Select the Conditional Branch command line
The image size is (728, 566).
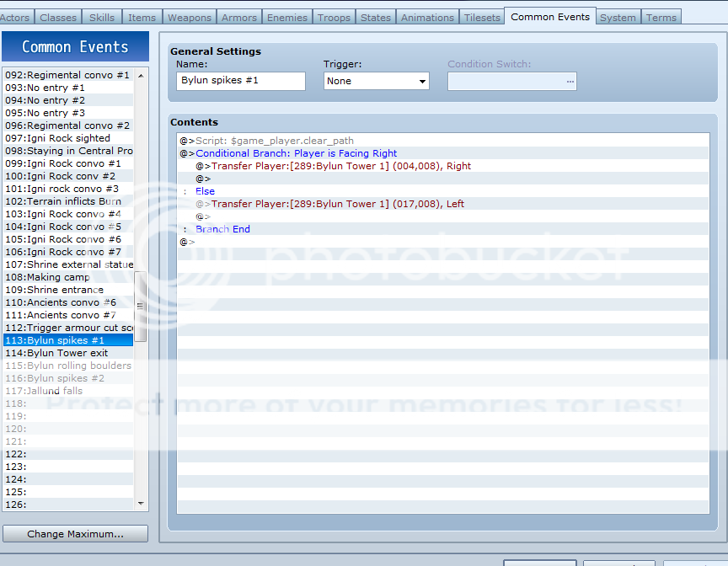click(296, 153)
